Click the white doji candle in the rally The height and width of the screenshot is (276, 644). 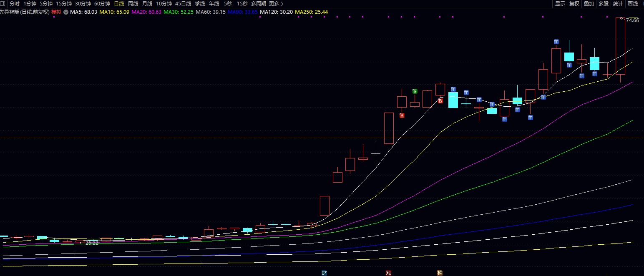376,153
